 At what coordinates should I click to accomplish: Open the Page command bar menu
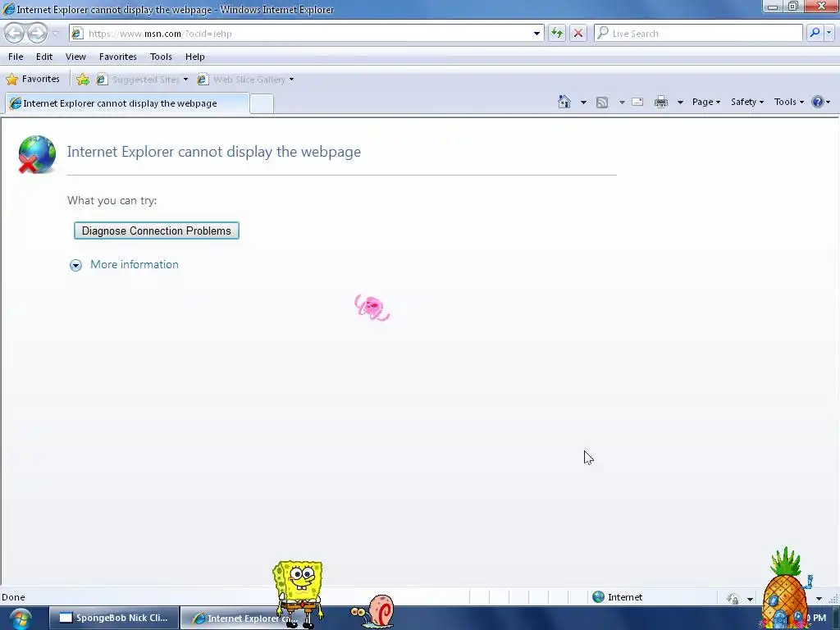706,102
